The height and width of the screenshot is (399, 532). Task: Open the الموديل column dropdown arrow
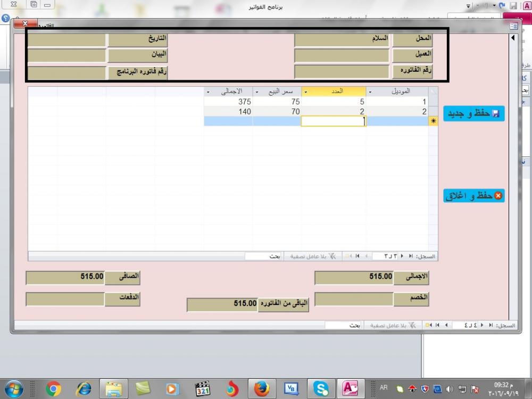coord(370,92)
